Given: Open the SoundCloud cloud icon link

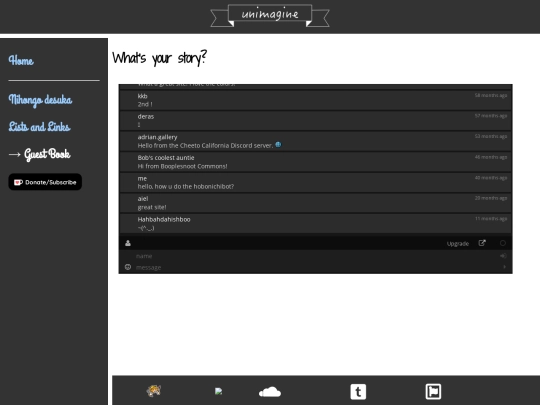Looking at the screenshot, I should (x=270, y=392).
